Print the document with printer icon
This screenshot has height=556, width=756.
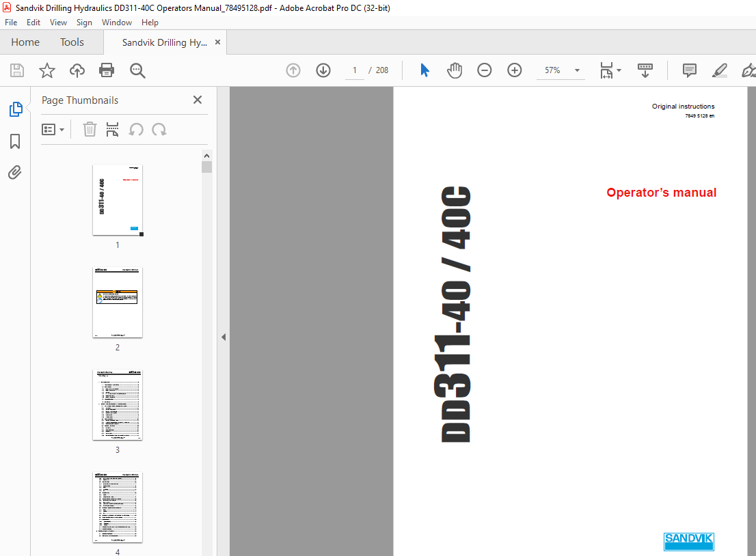click(x=107, y=70)
